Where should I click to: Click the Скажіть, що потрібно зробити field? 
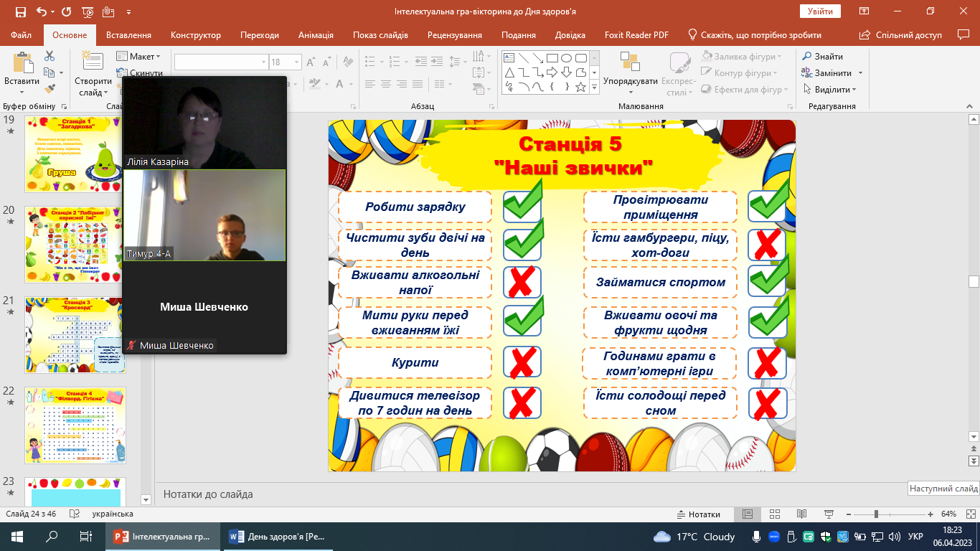click(x=755, y=35)
